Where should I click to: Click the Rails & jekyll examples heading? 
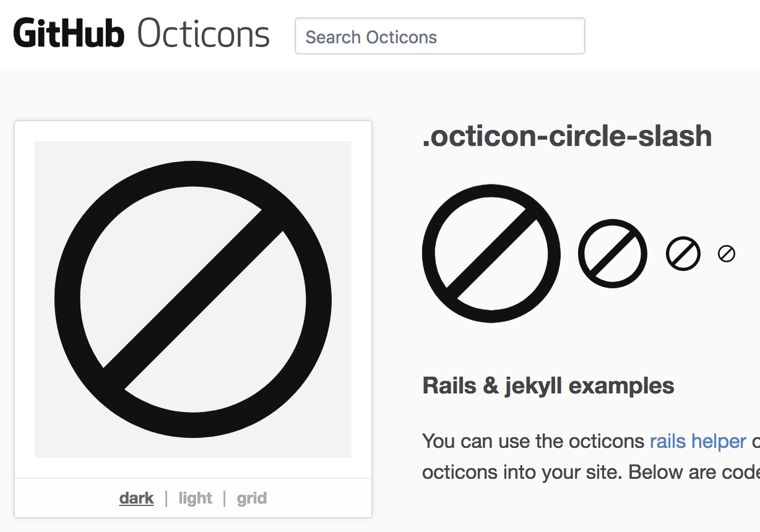pyautogui.click(x=548, y=386)
